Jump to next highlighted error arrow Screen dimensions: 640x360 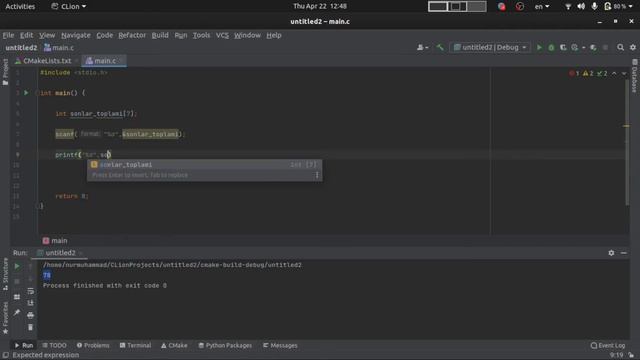pyautogui.click(x=624, y=73)
